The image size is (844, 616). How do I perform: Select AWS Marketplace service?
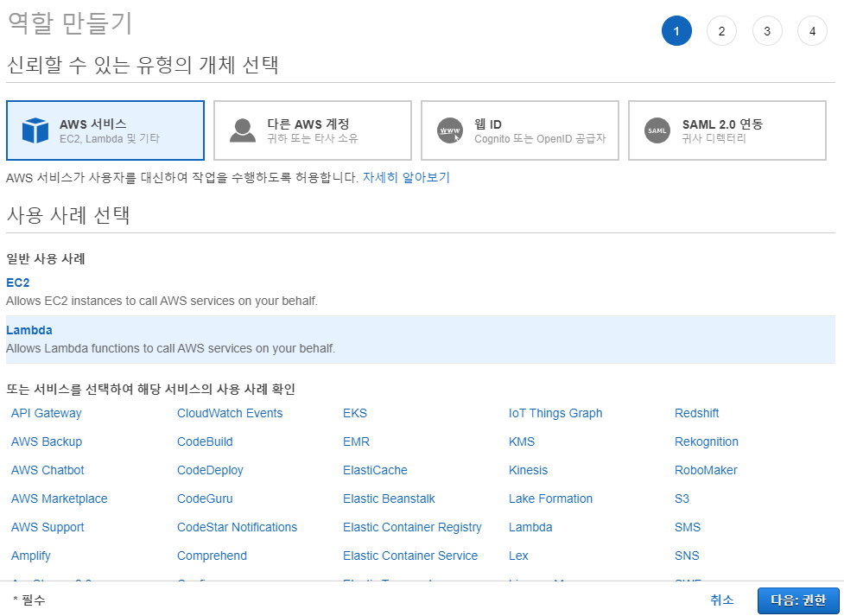[x=60, y=499]
